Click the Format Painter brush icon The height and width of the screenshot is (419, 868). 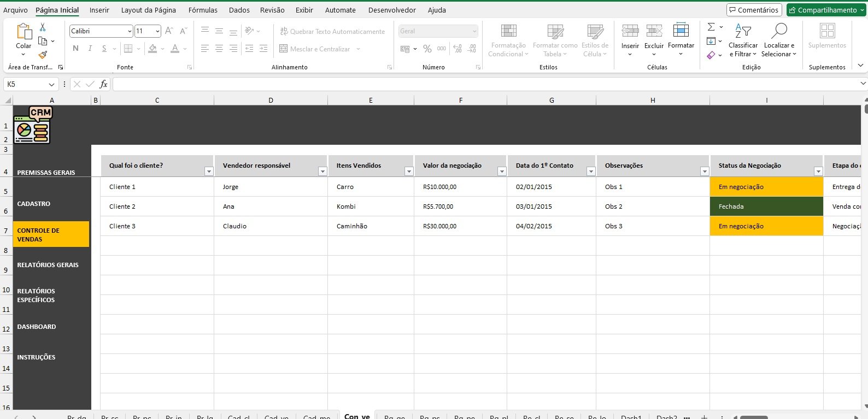pyautogui.click(x=43, y=55)
